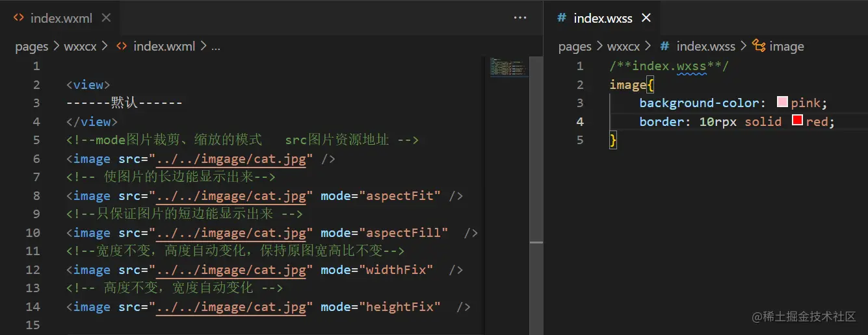This screenshot has width=868, height=335.
Task: Click the comment '只保证图片的短边能显示出来'
Action: [x=184, y=214]
